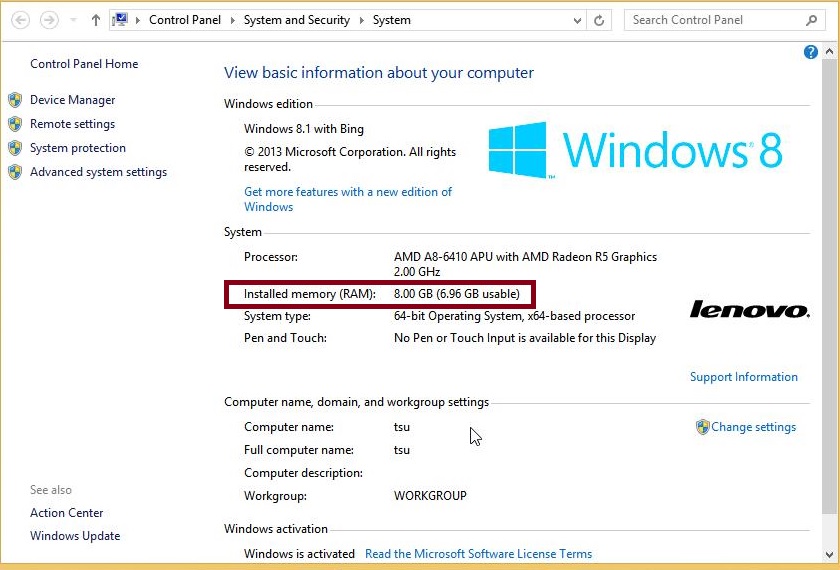Open Help with the question mark icon
This screenshot has height=570, width=840.
(811, 52)
